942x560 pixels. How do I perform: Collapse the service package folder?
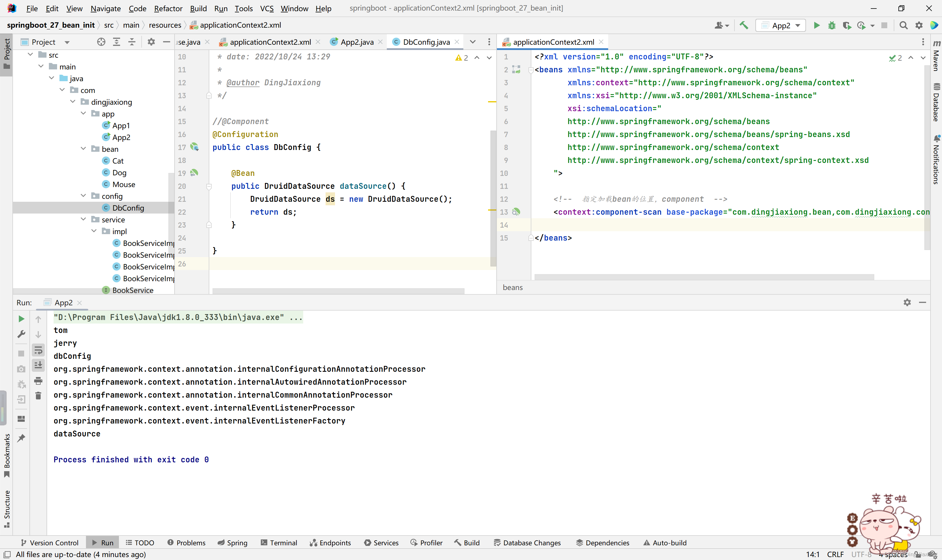(x=84, y=219)
